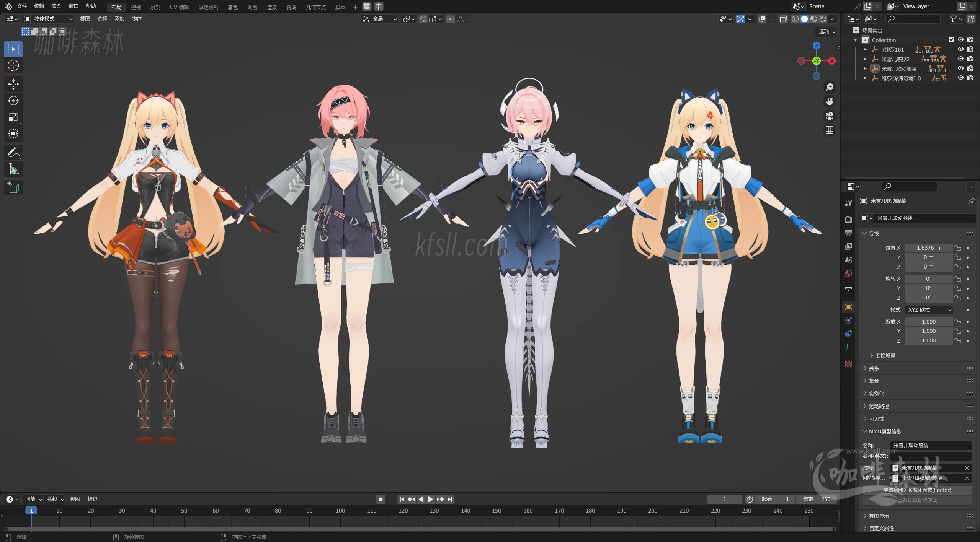Toggle the lock on Location X
Screen dimensions: 980x542
tap(958, 248)
